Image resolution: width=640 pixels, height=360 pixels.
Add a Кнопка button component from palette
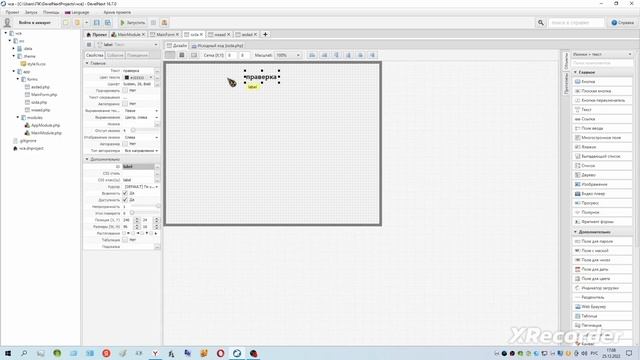(x=602, y=82)
